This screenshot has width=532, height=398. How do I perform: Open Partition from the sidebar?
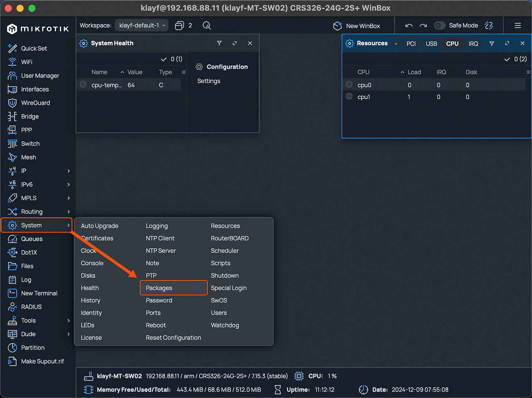click(x=32, y=348)
